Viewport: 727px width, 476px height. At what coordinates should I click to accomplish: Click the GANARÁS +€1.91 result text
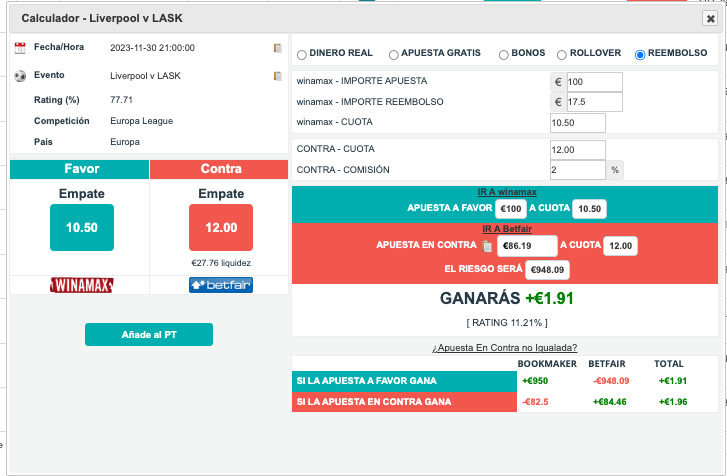click(x=506, y=298)
